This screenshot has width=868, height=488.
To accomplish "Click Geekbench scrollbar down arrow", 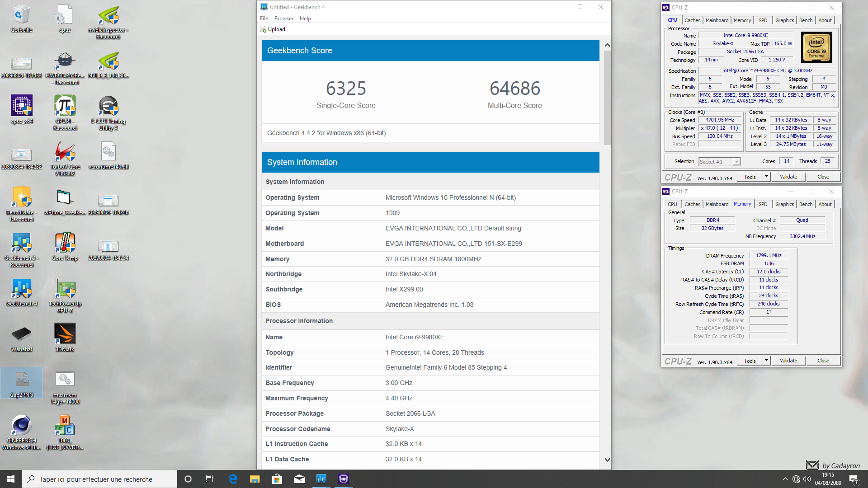I will pos(607,460).
